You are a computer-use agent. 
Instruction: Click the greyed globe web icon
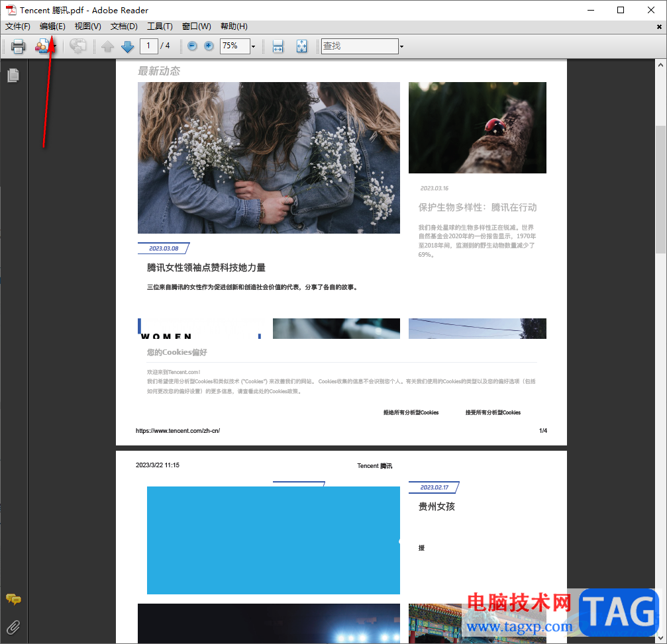pos(78,46)
